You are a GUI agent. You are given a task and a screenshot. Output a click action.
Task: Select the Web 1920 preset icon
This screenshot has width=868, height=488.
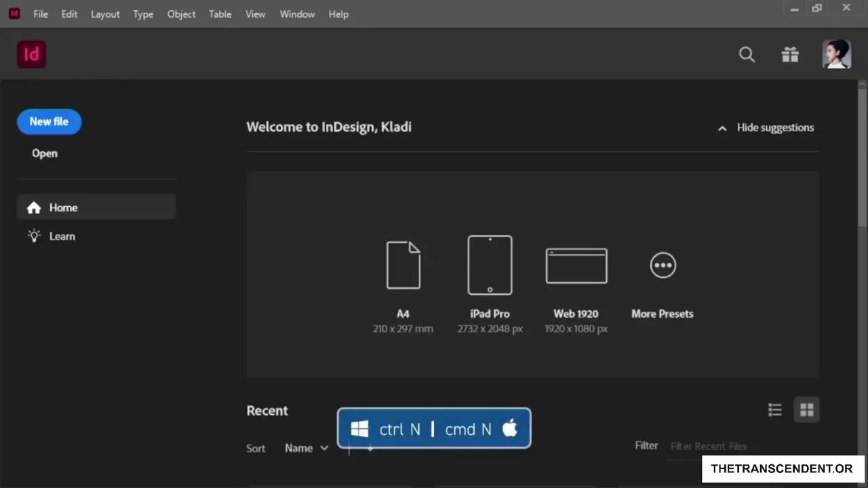coord(576,266)
